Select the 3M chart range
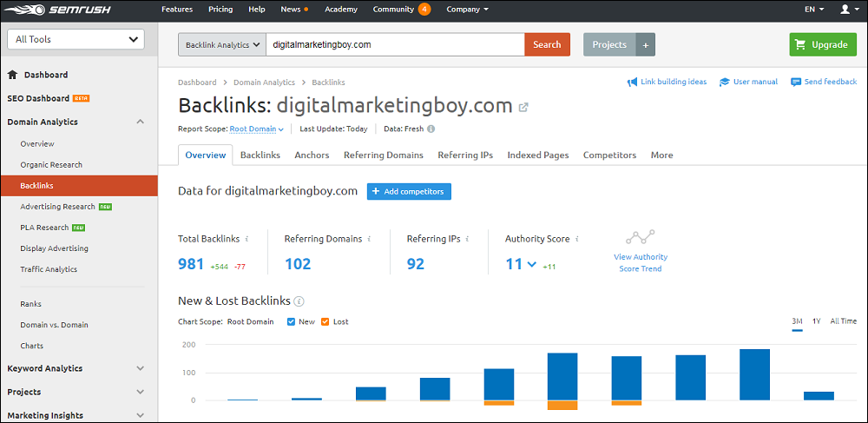This screenshot has height=423, width=868. tap(797, 321)
